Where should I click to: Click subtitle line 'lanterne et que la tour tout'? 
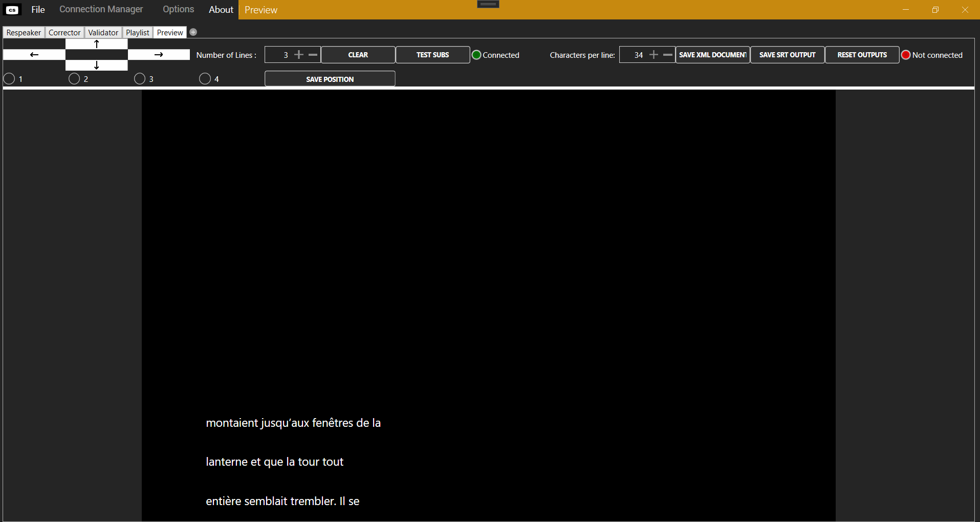click(275, 462)
